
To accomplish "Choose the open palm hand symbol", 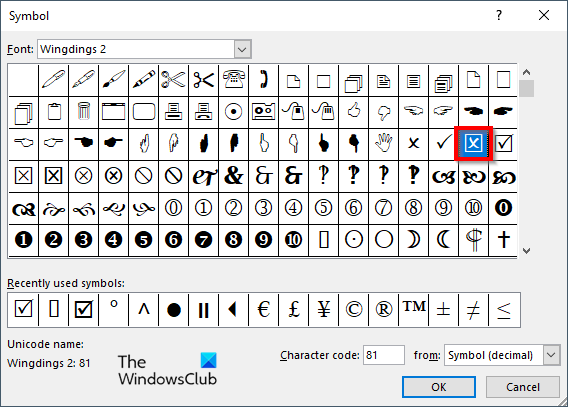I will 384,143.
